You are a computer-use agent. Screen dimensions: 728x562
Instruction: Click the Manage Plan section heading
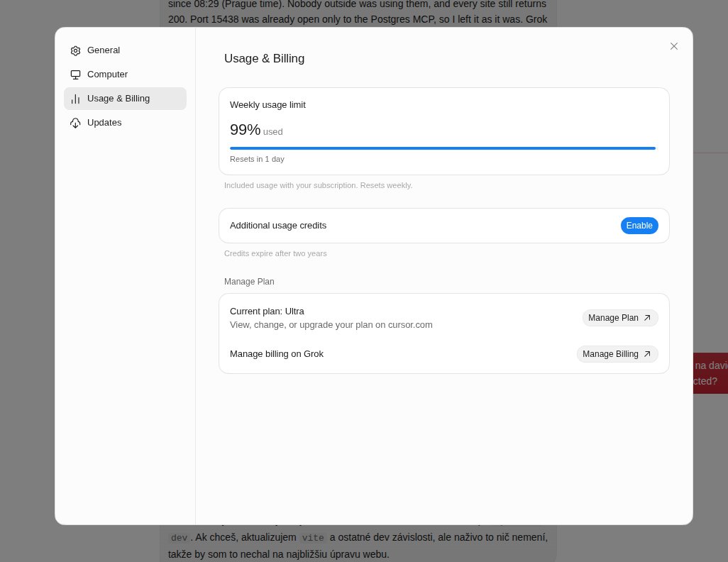249,282
